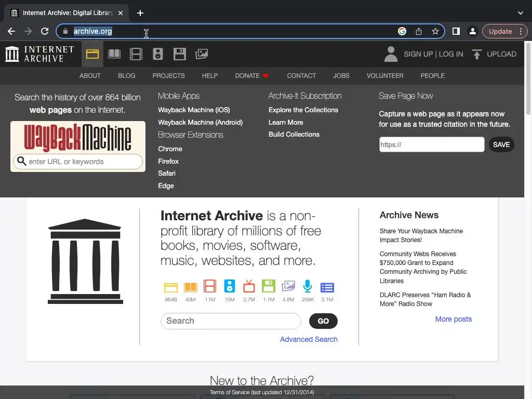The image size is (532, 399).
Task: Open the CONTACT menu item
Action: pyautogui.click(x=301, y=76)
